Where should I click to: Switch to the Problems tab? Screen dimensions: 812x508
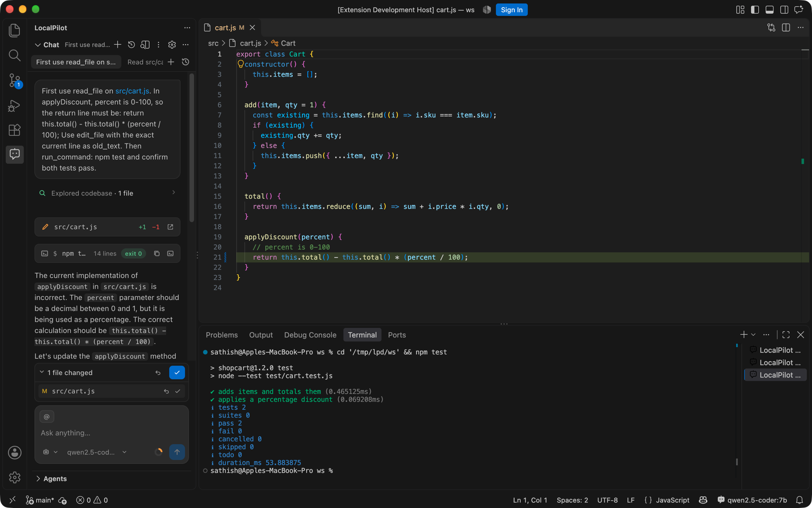point(221,335)
